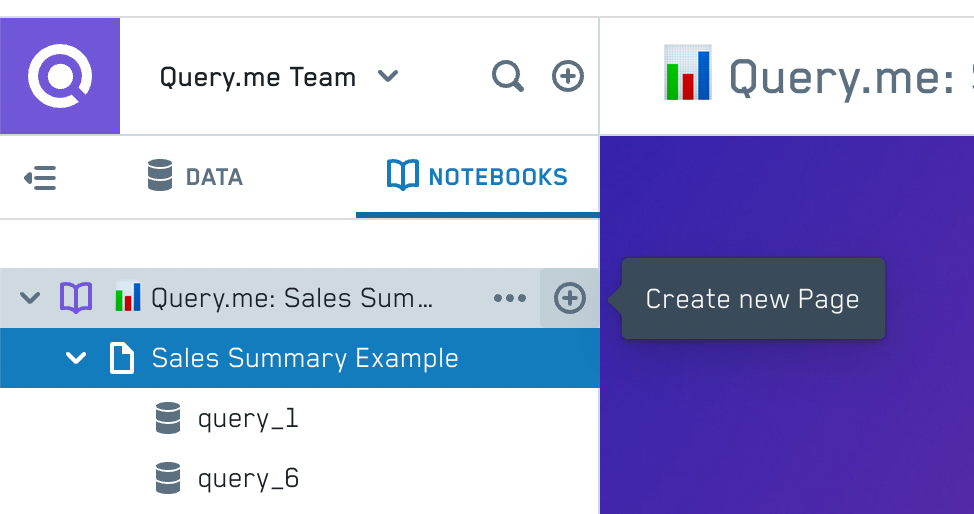Click the Query.me purple logo icon
974x514 pixels.
[x=60, y=76]
